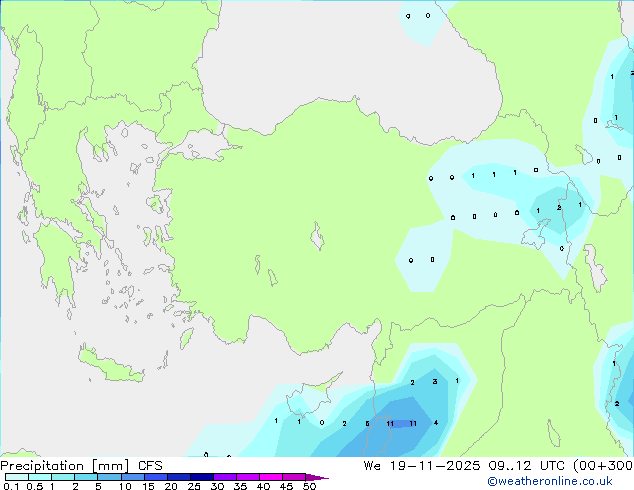Image resolution: width=634 pixels, height=490 pixels.
Task: Click the "10" legend scale label
Action: tap(125, 486)
